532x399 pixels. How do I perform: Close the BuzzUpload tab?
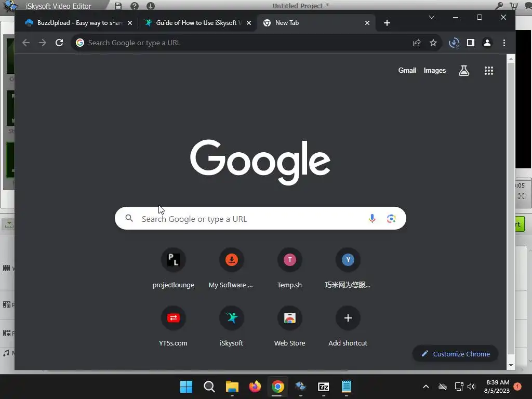(x=129, y=23)
